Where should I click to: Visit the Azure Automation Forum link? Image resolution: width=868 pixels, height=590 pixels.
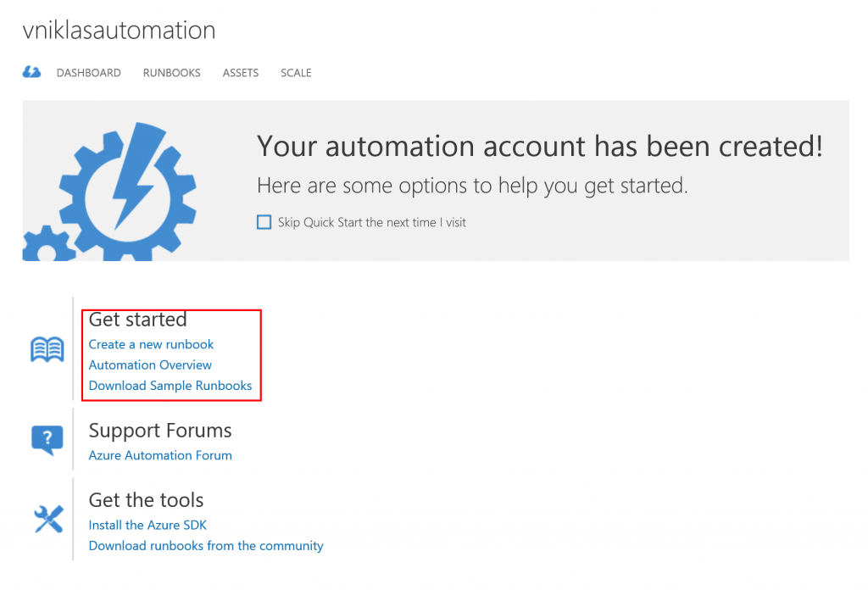[160, 455]
